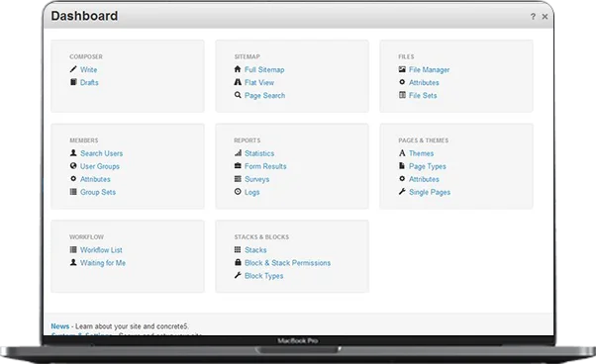The image size is (596, 364).
Task: Click the gear icon beside Files Attributes
Action: pos(402,82)
